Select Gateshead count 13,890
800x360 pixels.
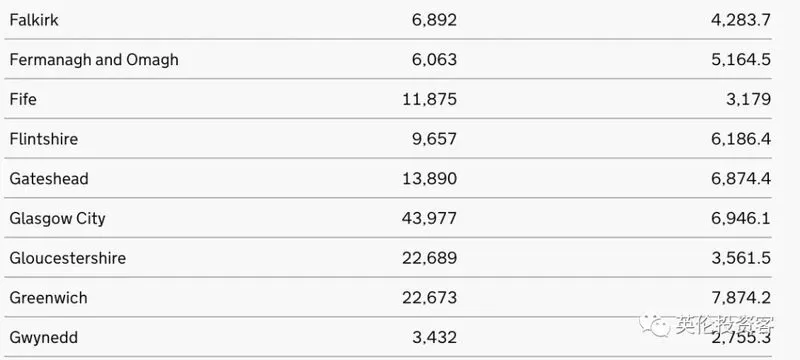click(x=429, y=178)
